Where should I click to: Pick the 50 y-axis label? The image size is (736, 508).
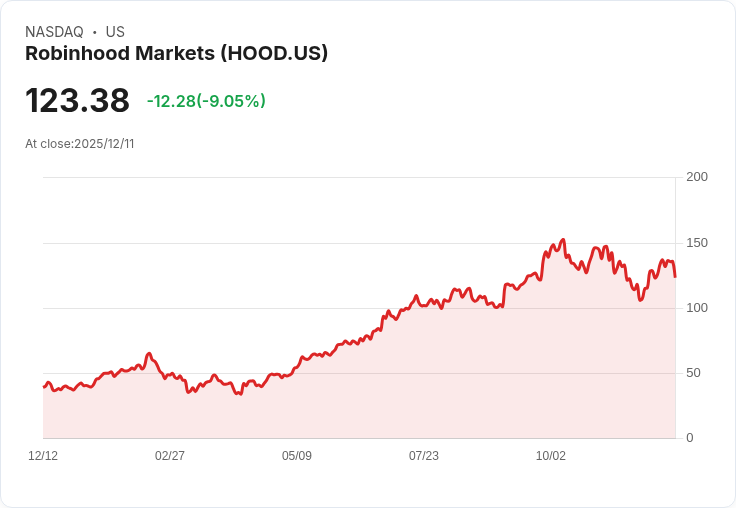(692, 373)
